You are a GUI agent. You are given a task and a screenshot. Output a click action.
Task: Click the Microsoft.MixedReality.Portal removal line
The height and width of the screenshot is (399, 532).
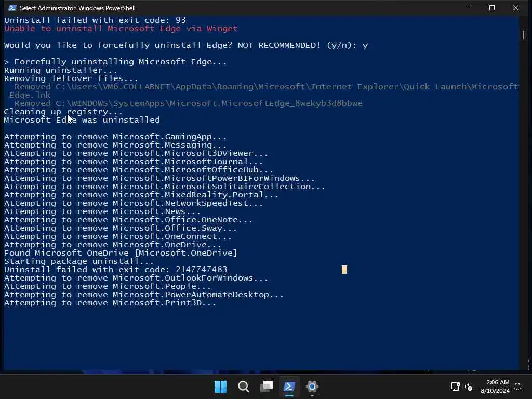[141, 195]
